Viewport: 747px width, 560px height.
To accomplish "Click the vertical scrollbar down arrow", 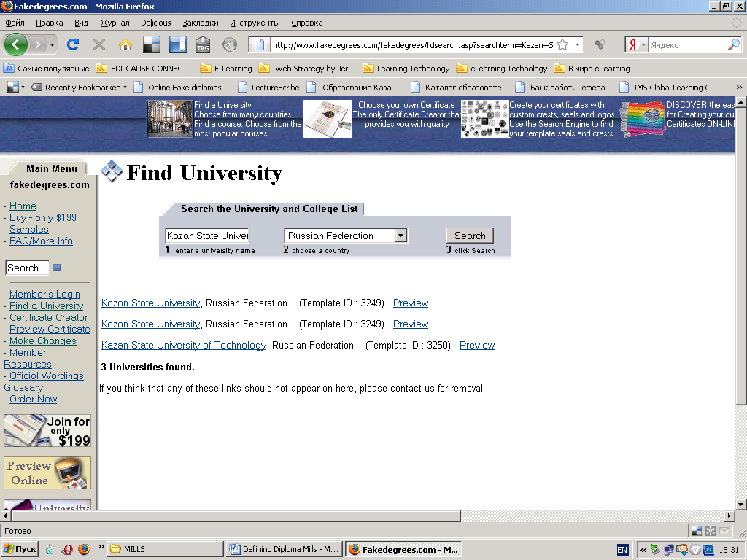I will click(x=741, y=505).
